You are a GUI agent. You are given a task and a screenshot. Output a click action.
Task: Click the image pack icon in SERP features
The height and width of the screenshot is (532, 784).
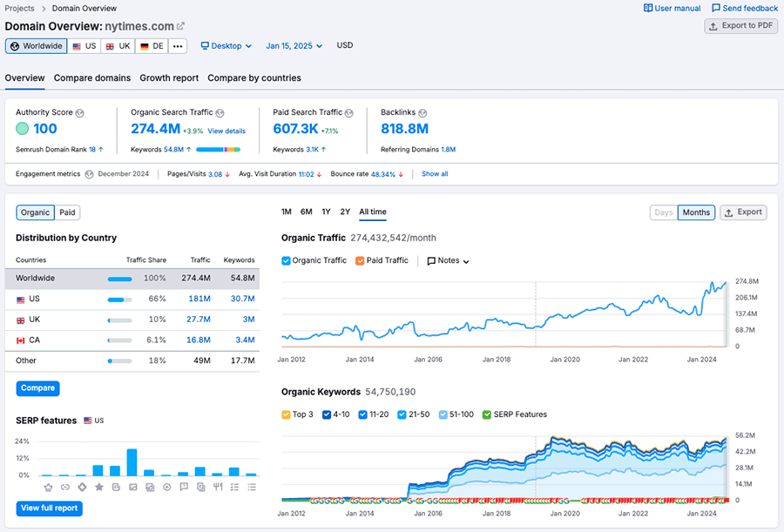pyautogui.click(x=150, y=487)
